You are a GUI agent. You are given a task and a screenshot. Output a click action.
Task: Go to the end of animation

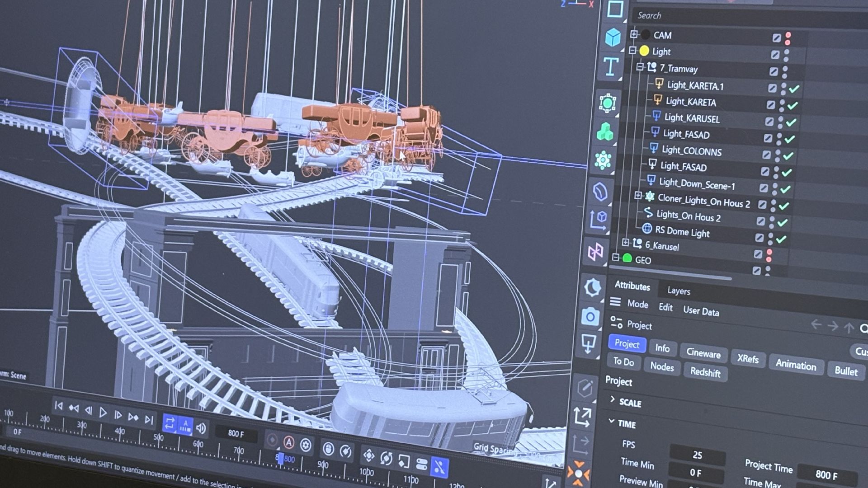[149, 419]
